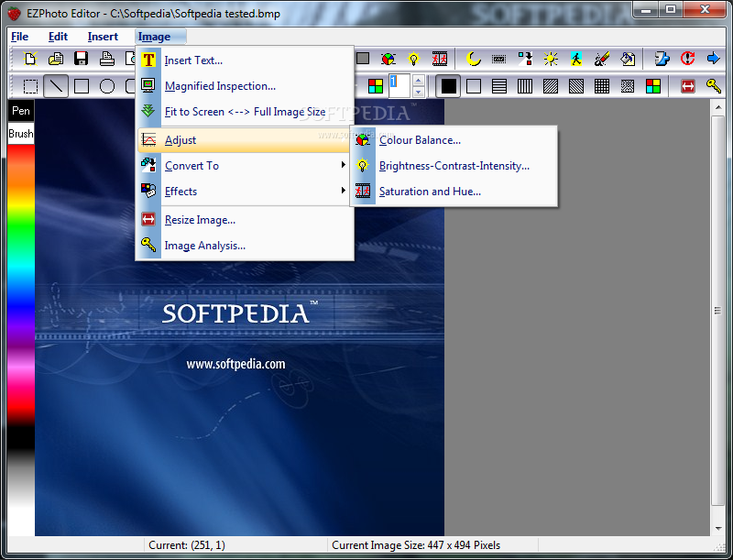Click the red circular exclamation icon
The image size is (733, 560).
(x=687, y=59)
